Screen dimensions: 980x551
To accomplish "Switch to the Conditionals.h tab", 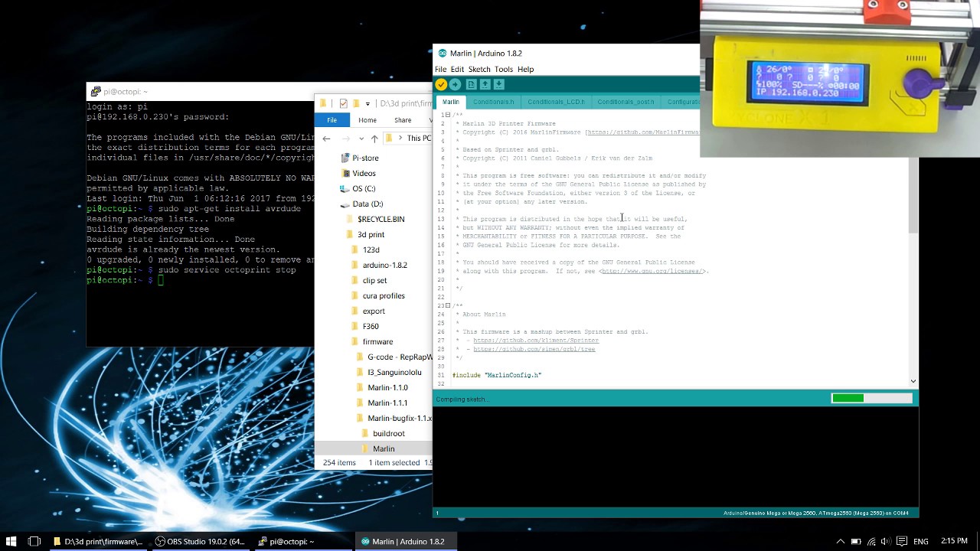I will [x=493, y=102].
